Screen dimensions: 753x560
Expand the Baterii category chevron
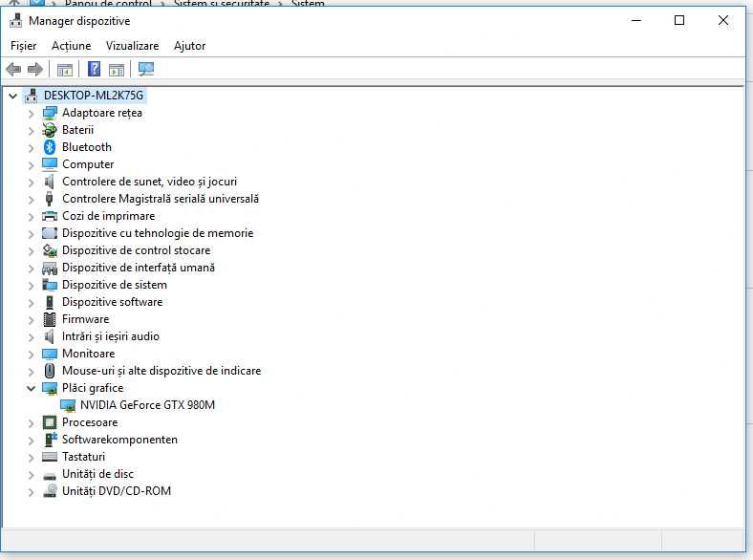tap(32, 131)
